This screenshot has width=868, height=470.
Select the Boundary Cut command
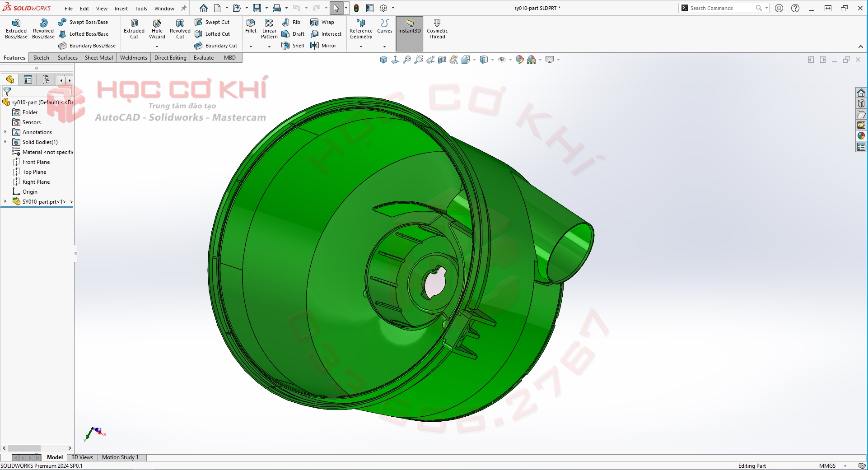coord(216,46)
